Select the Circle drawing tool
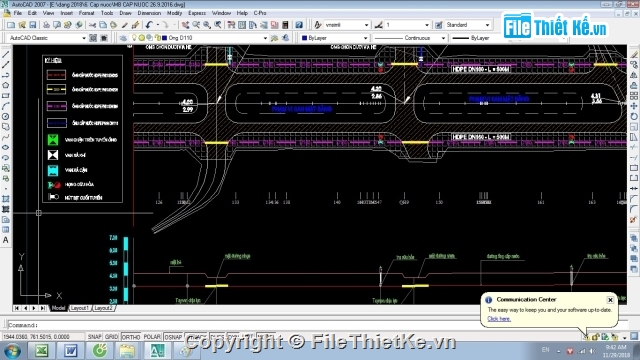640x360 pixels. 6,116
